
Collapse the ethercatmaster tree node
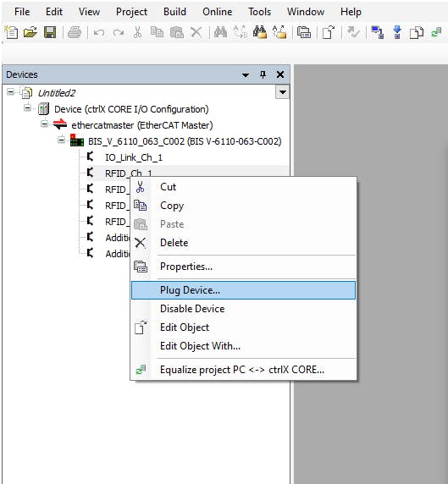click(x=45, y=124)
